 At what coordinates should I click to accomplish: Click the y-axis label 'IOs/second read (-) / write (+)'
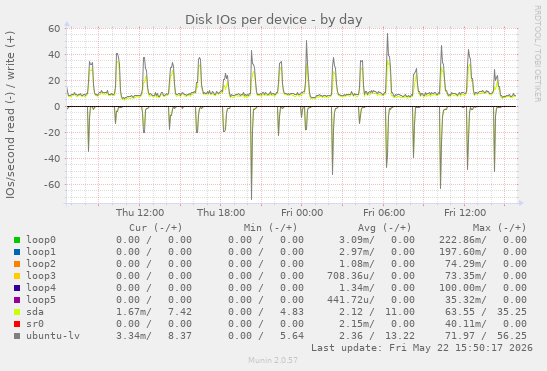pos(10,115)
